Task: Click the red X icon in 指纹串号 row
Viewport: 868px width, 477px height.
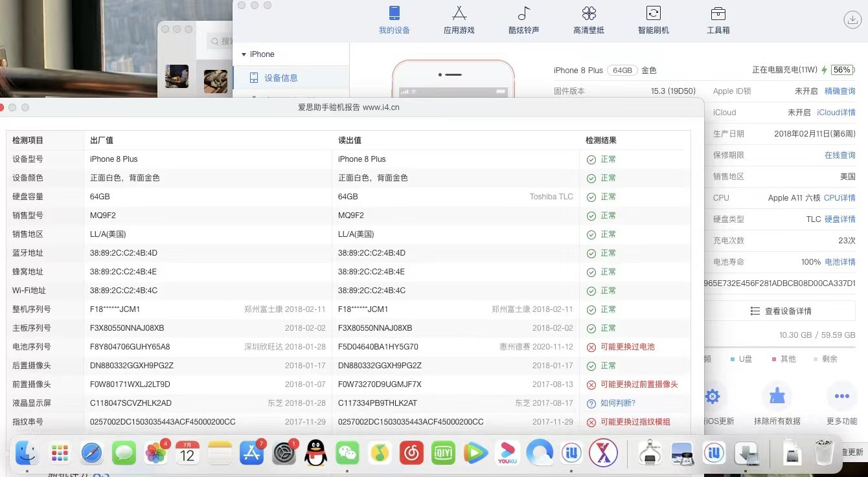Action: (591, 423)
